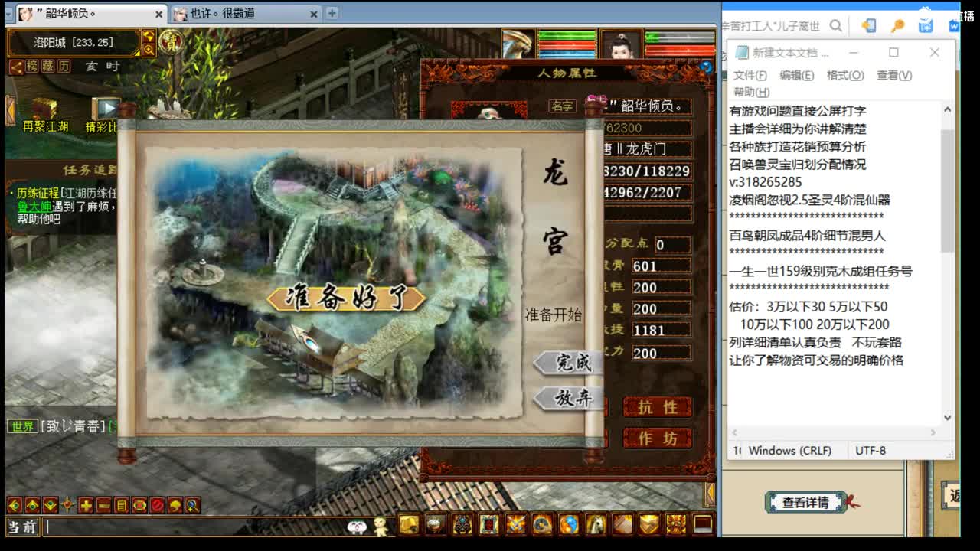
Task: Click the Windows (CRLF) status bar entry
Action: point(789,451)
